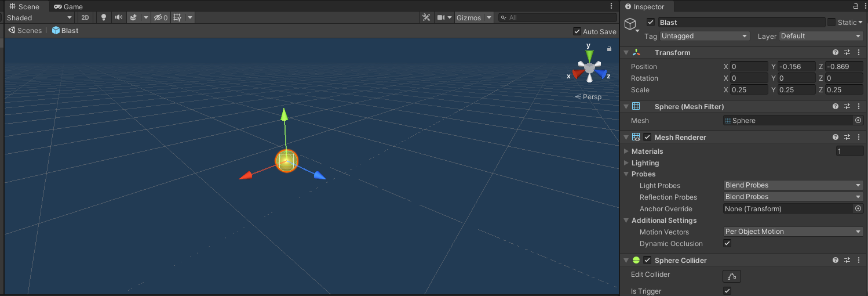Toggle scene audio with the speaker icon

[119, 17]
